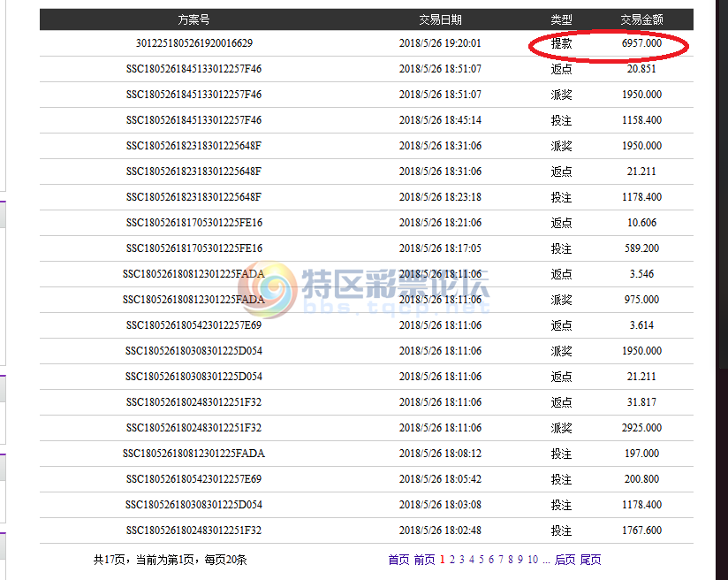Select the 投注 amount 197.000
Viewport: 728px width, 580px height.
[641, 453]
